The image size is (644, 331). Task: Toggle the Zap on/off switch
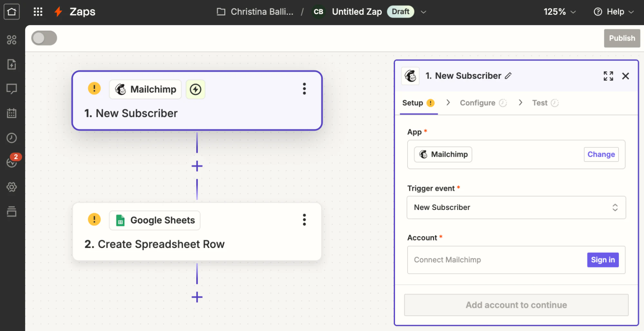[x=44, y=38]
